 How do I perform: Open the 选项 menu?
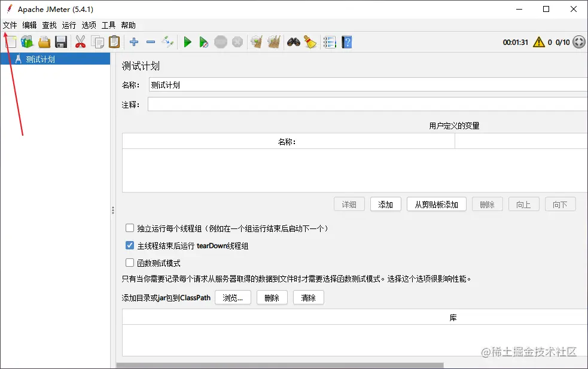click(89, 25)
